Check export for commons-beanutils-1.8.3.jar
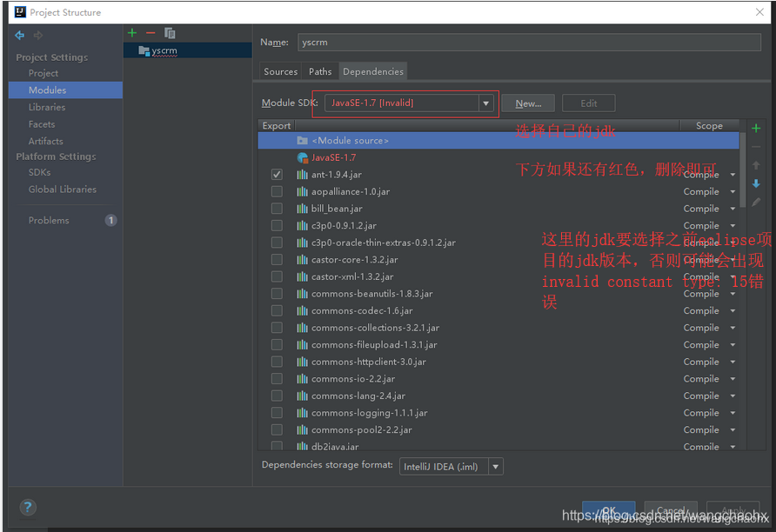Screen dimensions: 776x532 pyautogui.click(x=277, y=294)
